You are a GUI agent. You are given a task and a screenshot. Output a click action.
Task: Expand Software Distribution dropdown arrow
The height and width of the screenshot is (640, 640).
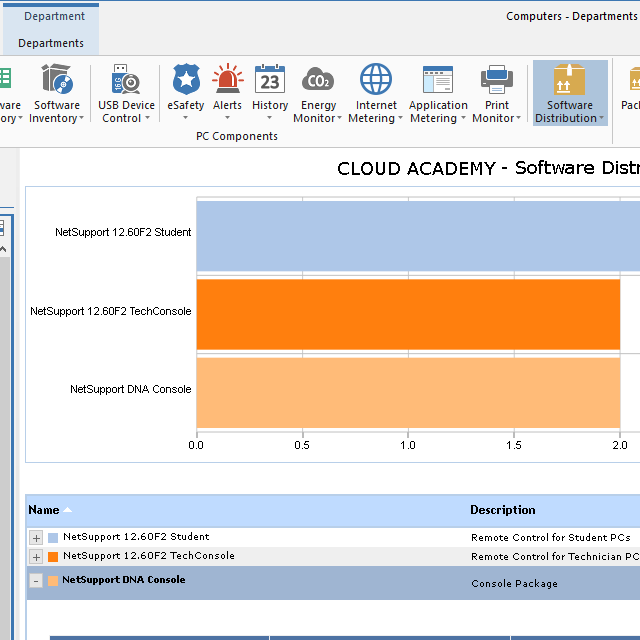pos(601,118)
